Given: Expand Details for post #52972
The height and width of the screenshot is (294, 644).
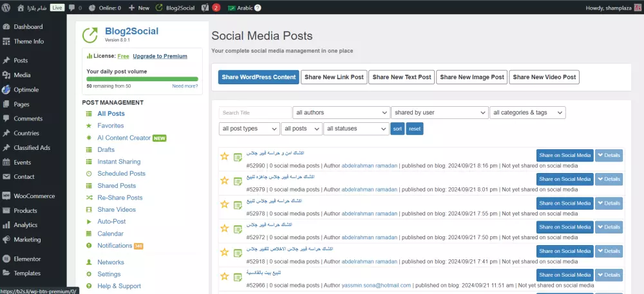Looking at the screenshot, I should [x=609, y=227].
